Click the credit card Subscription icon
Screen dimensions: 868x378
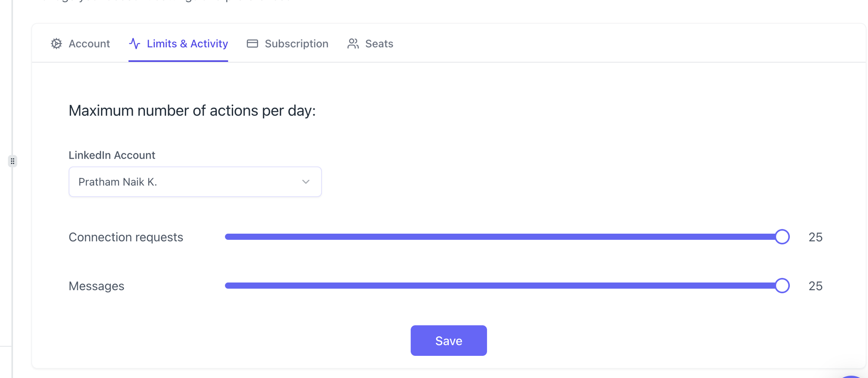pyautogui.click(x=252, y=43)
